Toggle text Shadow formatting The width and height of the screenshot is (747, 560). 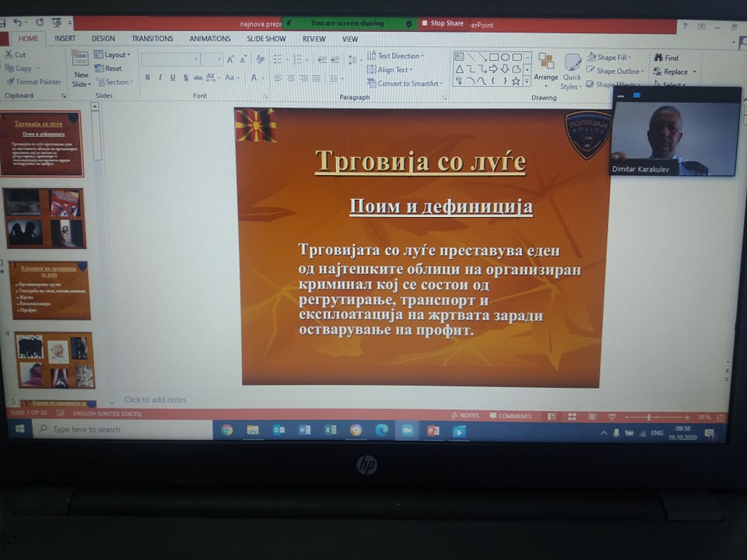point(185,78)
